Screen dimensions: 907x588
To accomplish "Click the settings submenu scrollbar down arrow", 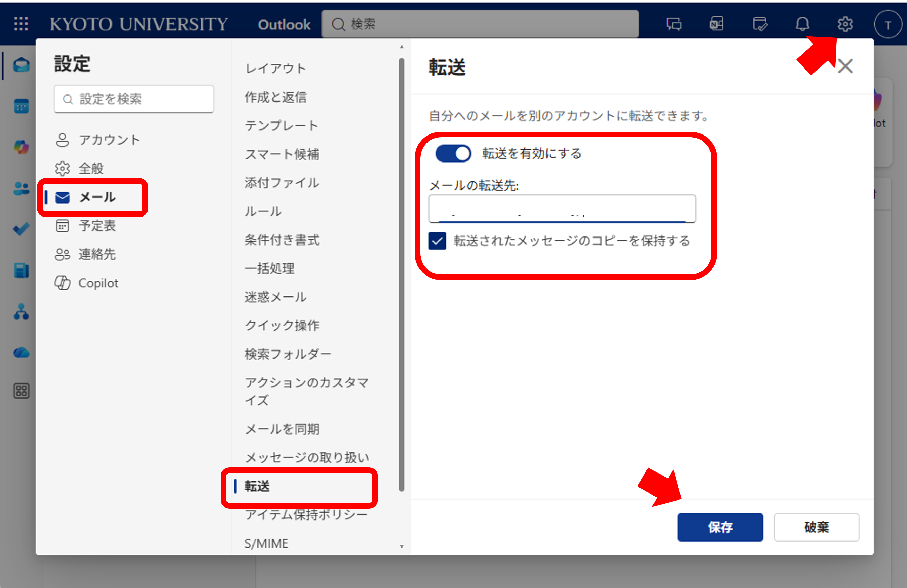I will tap(401, 546).
